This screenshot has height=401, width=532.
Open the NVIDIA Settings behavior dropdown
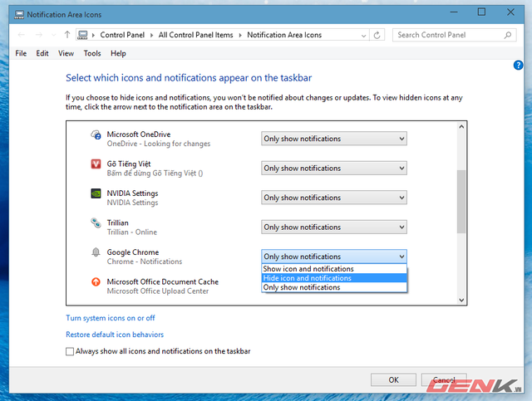(x=334, y=198)
